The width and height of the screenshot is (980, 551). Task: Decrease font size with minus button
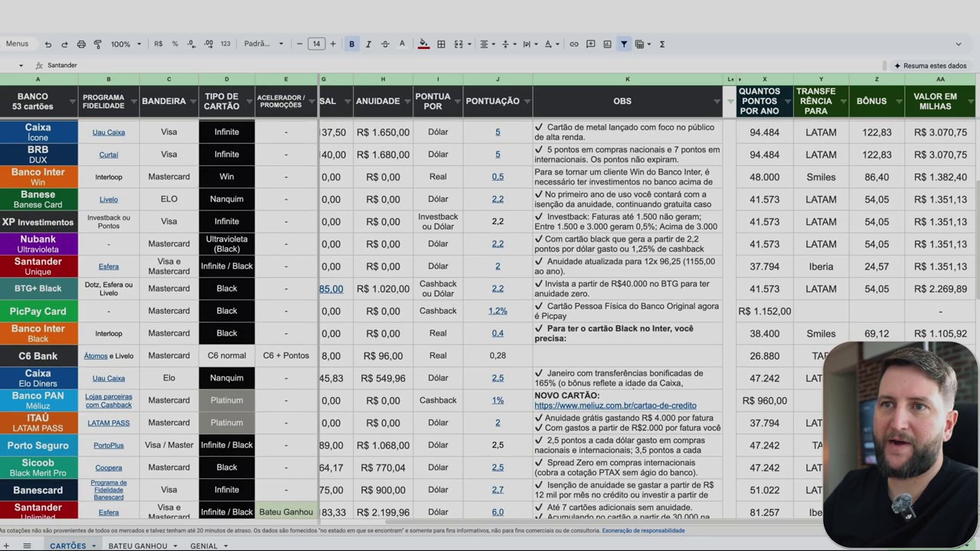299,44
